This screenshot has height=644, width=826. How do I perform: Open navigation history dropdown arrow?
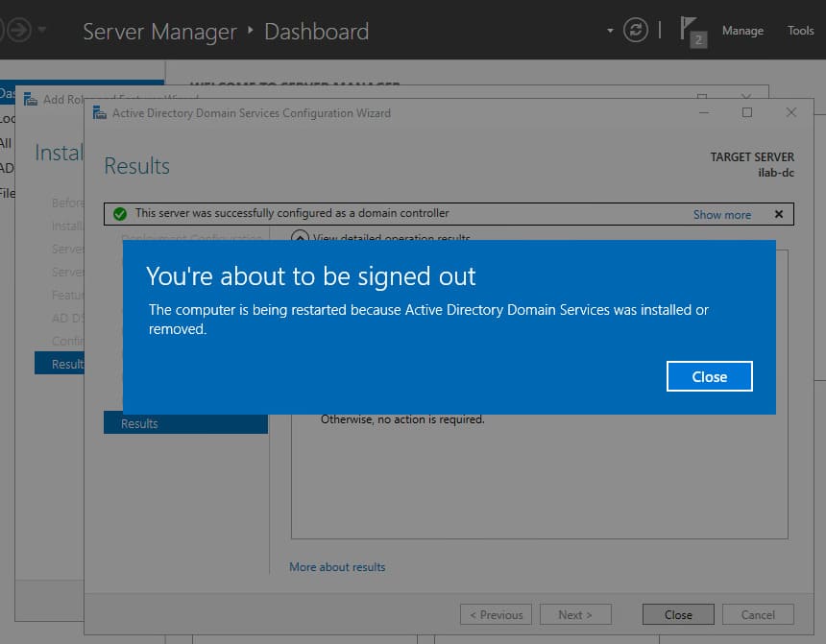[43, 31]
